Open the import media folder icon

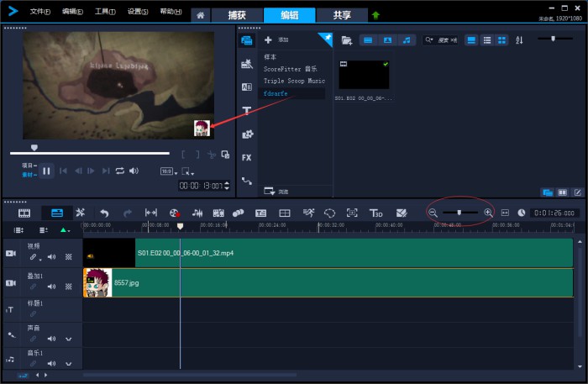coord(346,39)
